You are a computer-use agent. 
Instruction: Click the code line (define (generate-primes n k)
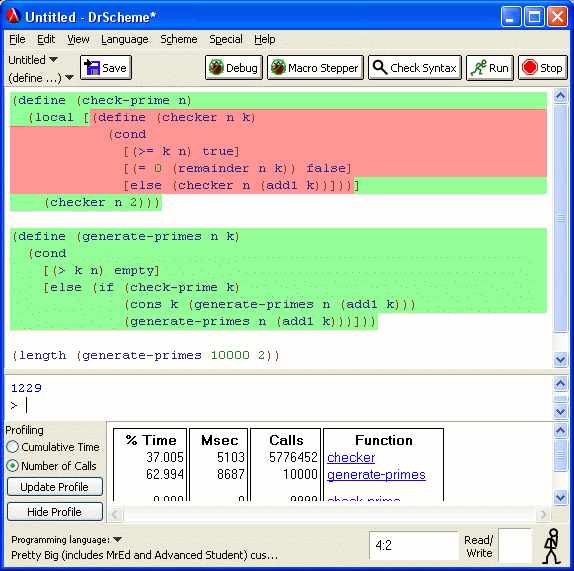tap(126, 236)
